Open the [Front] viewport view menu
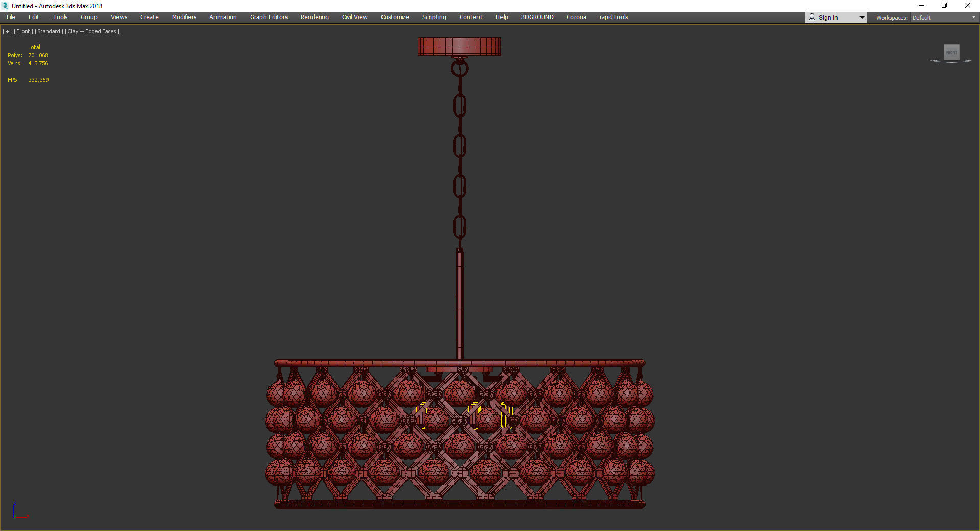Screen dimensions: 980x531 pyautogui.click(x=23, y=31)
